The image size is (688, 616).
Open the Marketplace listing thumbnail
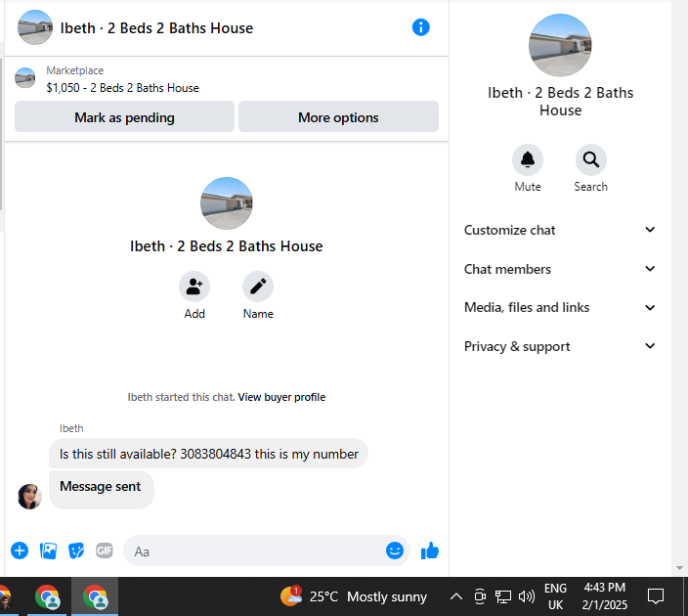[25, 78]
